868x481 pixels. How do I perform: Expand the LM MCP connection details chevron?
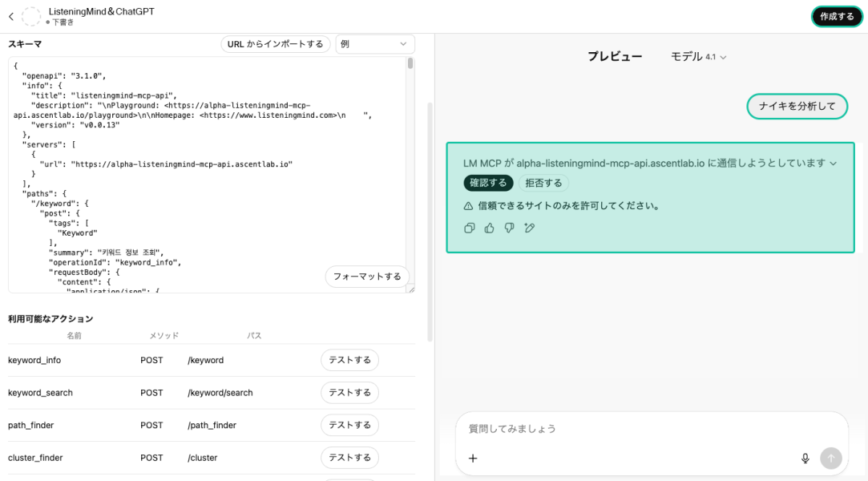click(x=833, y=164)
